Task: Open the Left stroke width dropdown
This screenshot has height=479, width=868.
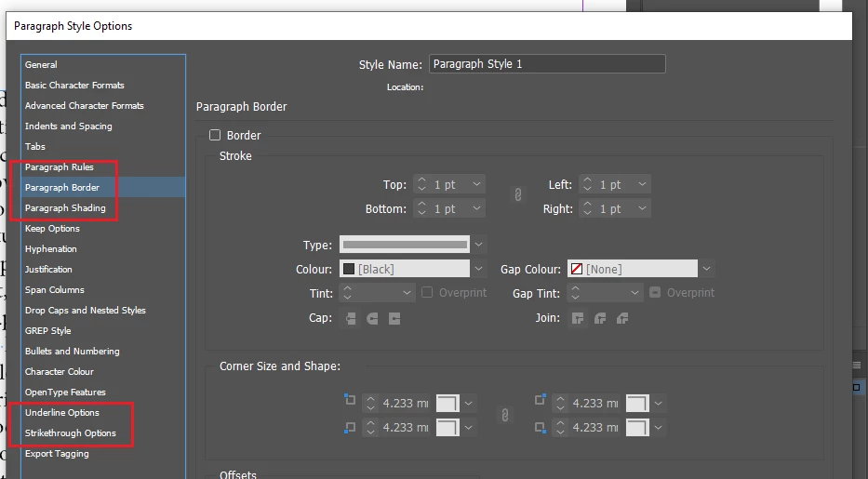Action: click(x=642, y=184)
